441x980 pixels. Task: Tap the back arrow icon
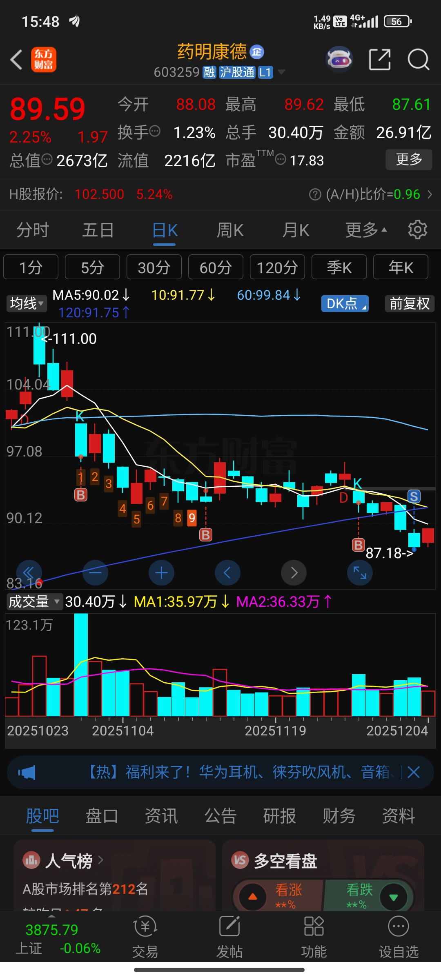point(16,60)
